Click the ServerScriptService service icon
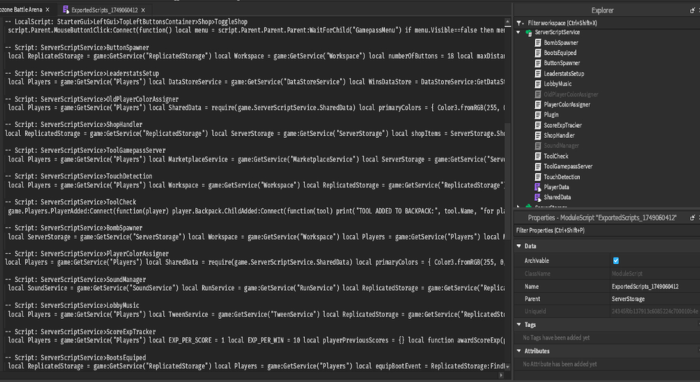The image size is (700, 382). [529, 33]
